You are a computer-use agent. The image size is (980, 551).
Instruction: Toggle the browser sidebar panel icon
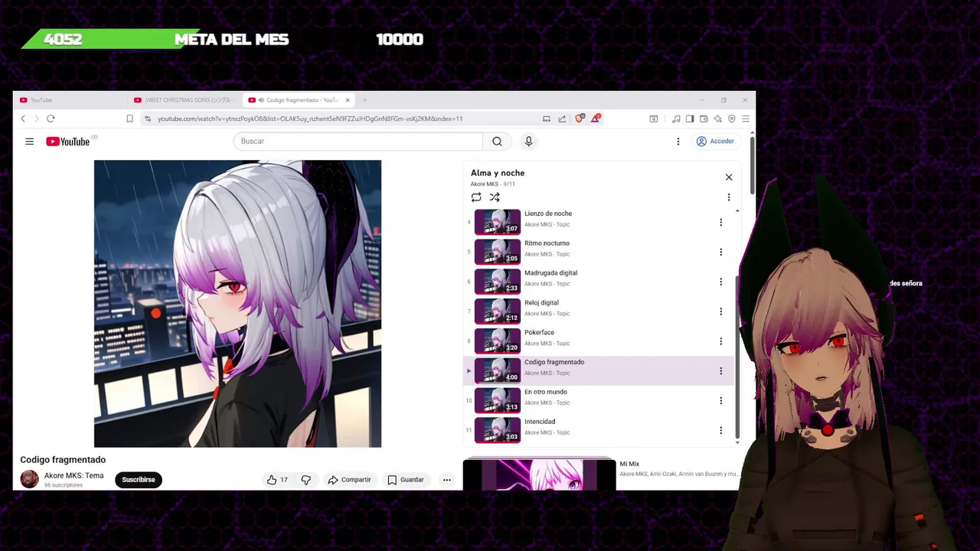point(690,119)
